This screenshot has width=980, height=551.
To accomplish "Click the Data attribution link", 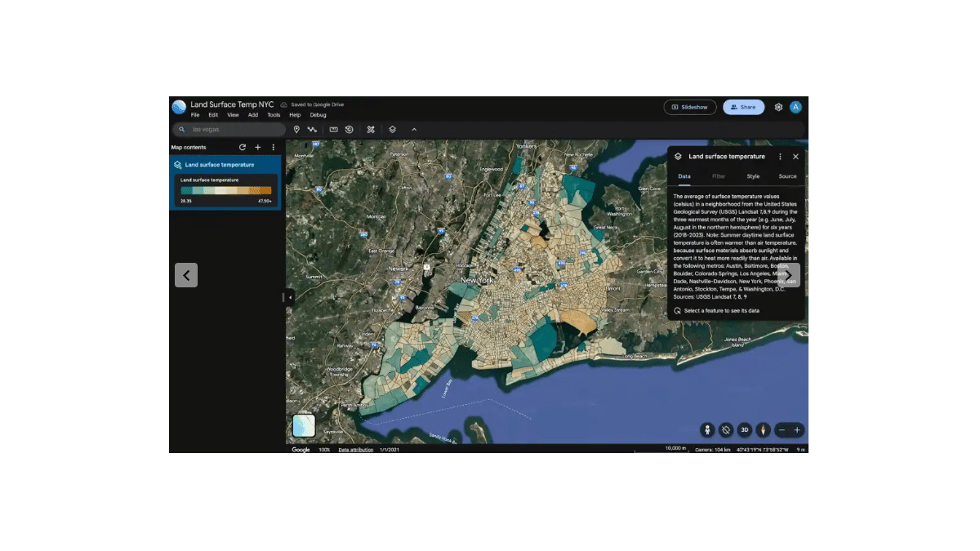I will [356, 450].
